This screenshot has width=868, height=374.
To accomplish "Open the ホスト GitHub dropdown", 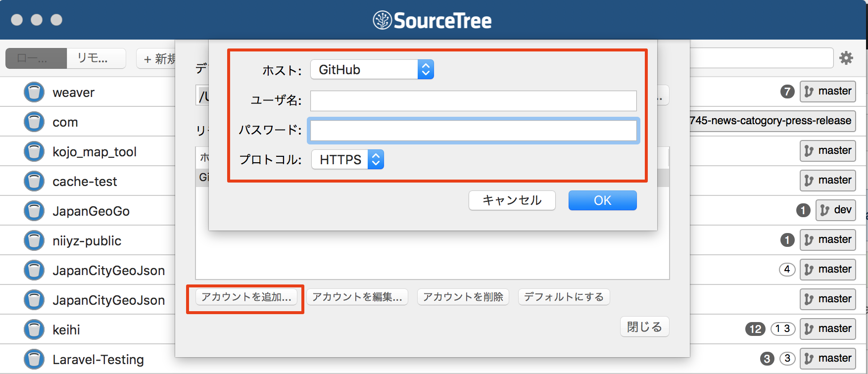I will click(372, 70).
